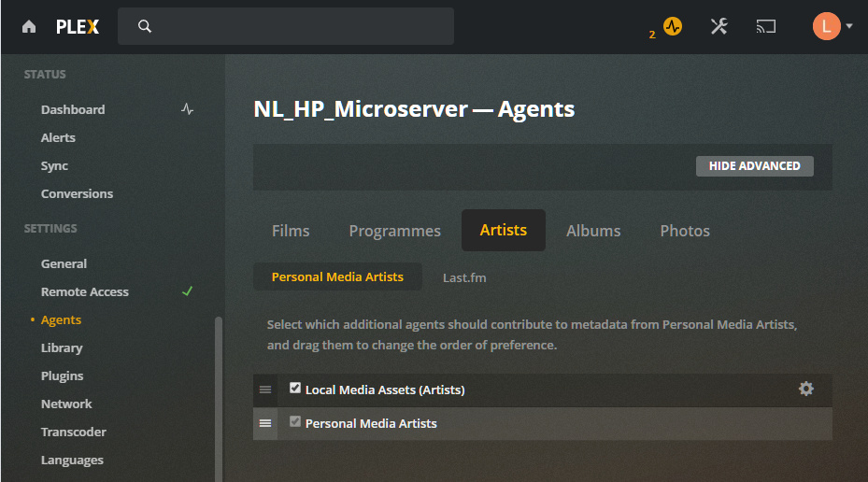The width and height of the screenshot is (868, 482).
Task: Toggle Local Media Assets (Artists) checkbox
Action: (x=295, y=389)
